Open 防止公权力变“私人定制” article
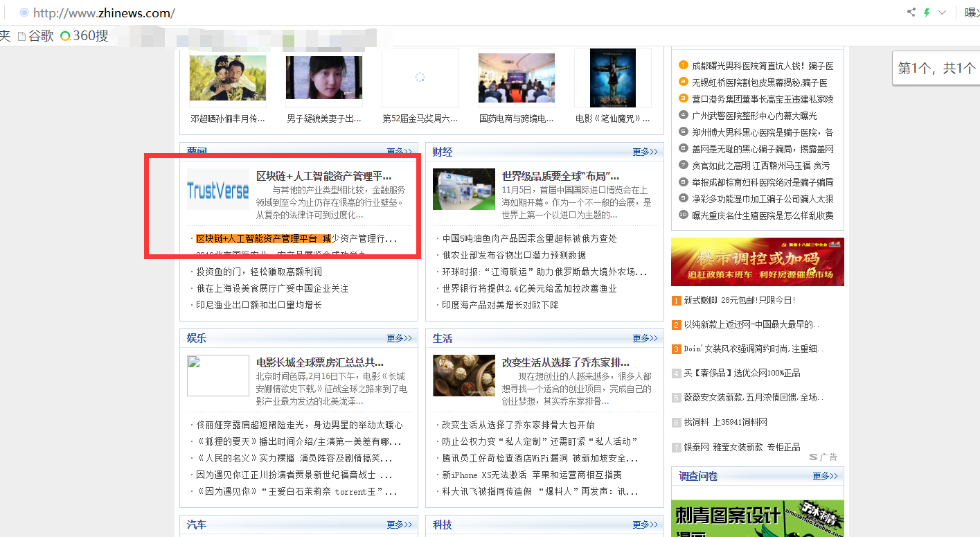This screenshot has width=980, height=537. tap(540, 441)
